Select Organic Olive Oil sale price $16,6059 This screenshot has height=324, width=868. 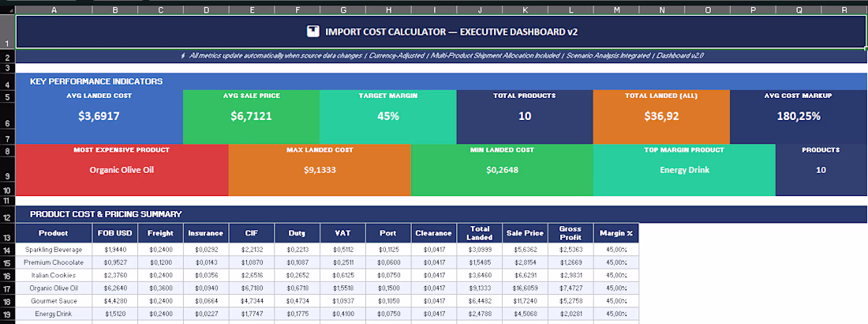[526, 288]
